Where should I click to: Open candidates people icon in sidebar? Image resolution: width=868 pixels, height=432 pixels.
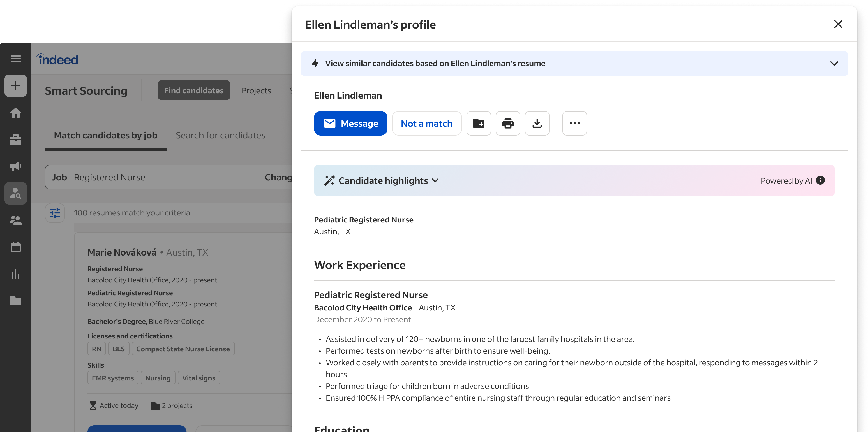pos(15,220)
